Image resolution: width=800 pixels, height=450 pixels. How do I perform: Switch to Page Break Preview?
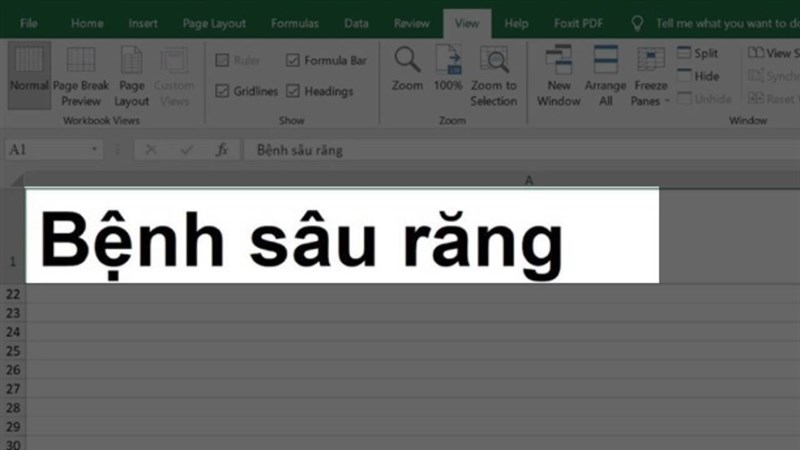pyautogui.click(x=81, y=77)
